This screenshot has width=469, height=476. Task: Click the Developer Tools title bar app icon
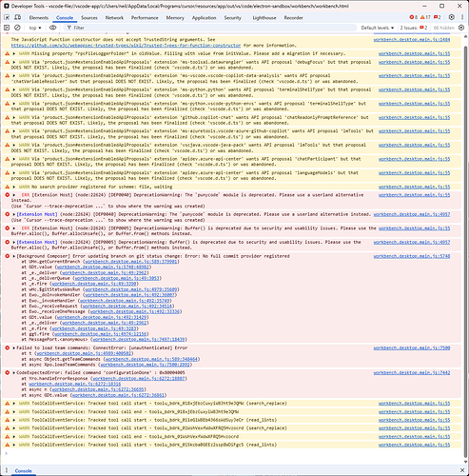click(7, 6)
